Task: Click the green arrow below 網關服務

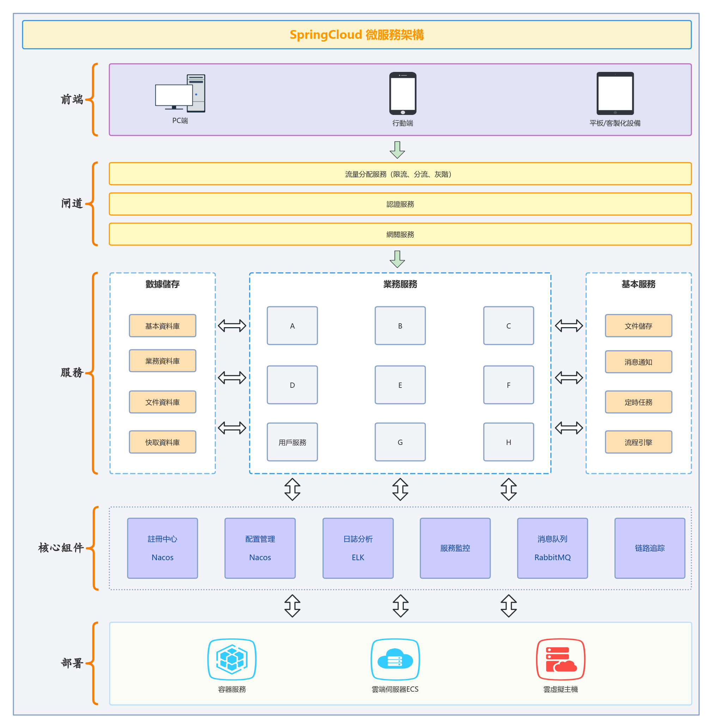Action: 397,259
